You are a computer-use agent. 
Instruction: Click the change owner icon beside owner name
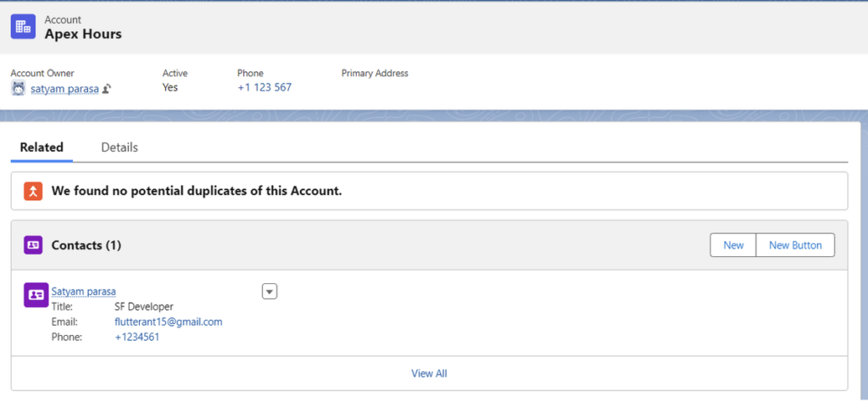pos(107,88)
